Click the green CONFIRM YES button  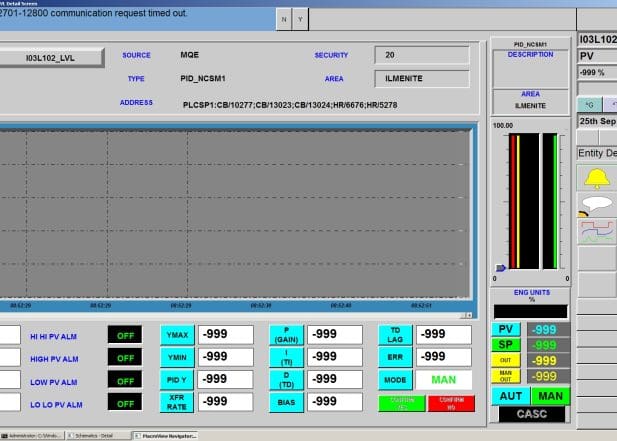pos(397,402)
